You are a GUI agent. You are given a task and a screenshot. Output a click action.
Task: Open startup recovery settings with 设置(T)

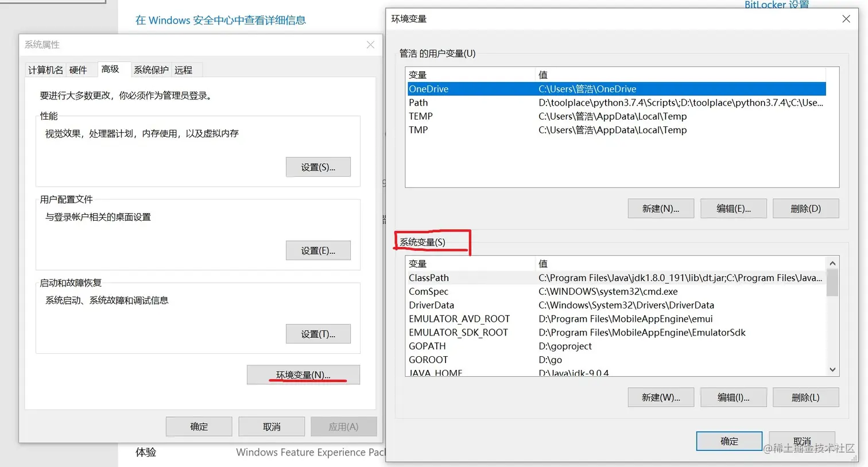click(x=318, y=334)
